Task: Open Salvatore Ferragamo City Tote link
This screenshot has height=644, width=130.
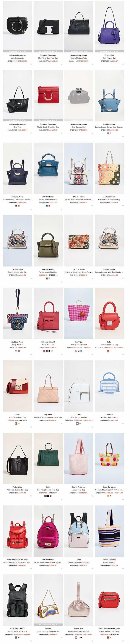Action: point(17,127)
